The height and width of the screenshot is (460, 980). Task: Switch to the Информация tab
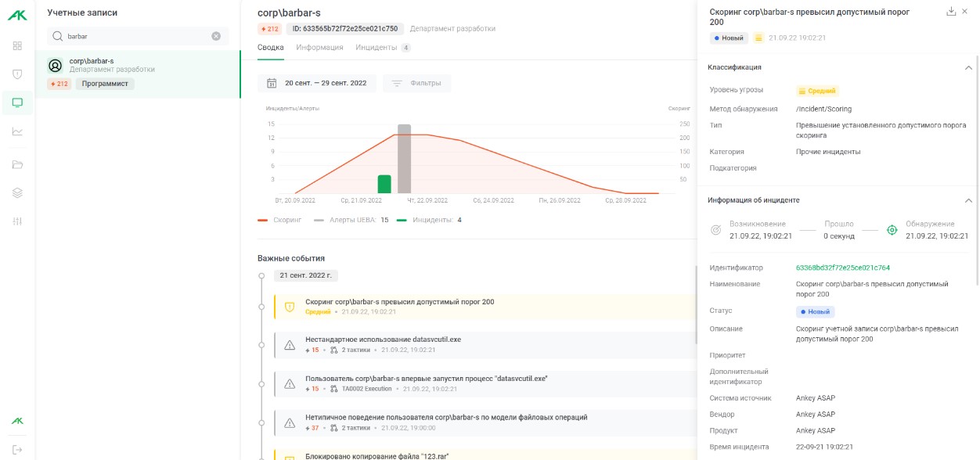319,48
